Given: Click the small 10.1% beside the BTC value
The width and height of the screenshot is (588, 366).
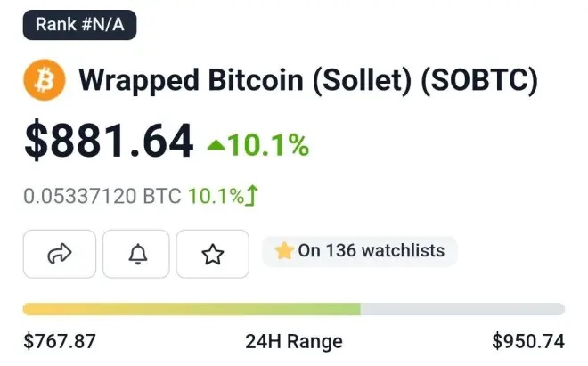Looking at the screenshot, I should click(215, 196).
